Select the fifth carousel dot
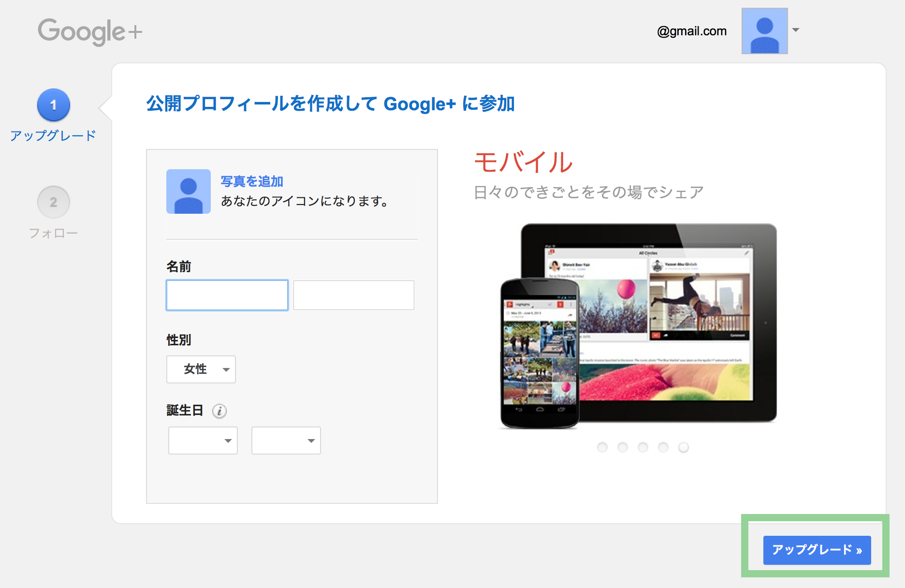Screen dimensions: 905x588 click(684, 447)
